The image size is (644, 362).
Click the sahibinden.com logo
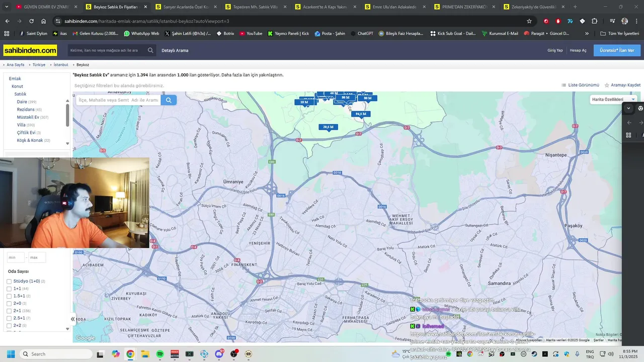click(30, 51)
